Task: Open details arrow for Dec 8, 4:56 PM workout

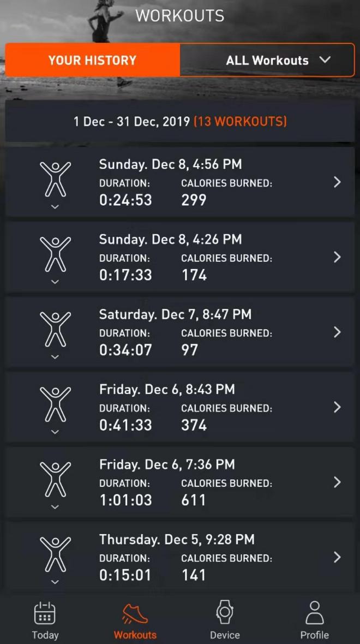Action: click(x=337, y=182)
